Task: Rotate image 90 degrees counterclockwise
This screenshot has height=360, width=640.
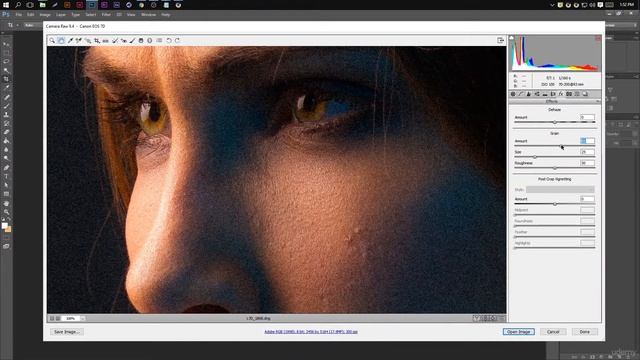Action: pos(169,40)
